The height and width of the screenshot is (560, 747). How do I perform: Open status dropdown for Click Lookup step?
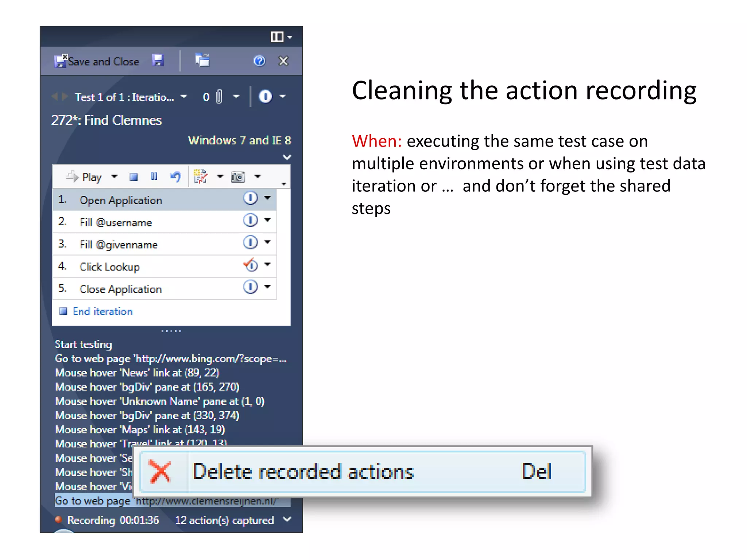point(267,265)
